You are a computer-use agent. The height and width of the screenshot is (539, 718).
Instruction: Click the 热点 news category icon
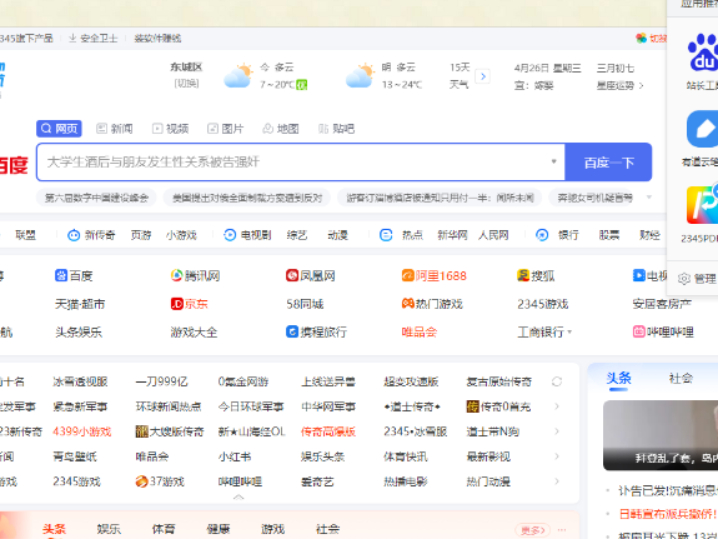[x=386, y=235]
